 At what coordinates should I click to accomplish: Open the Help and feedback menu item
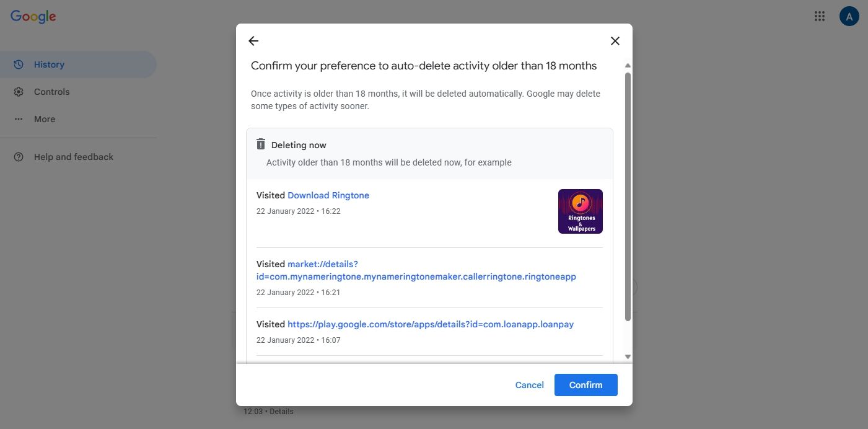pos(73,157)
